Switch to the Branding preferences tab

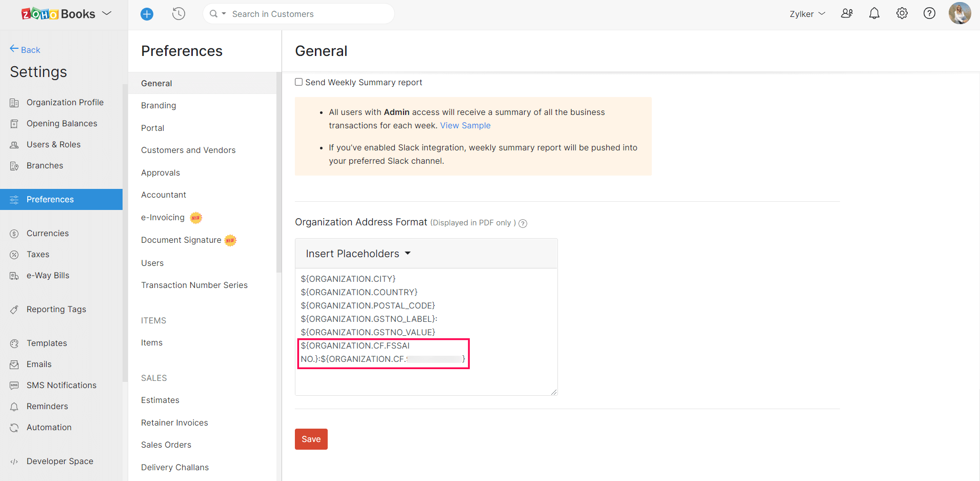158,105
